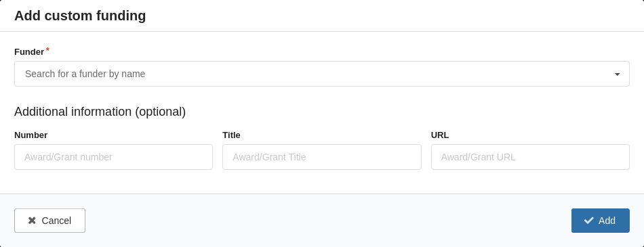The height and width of the screenshot is (247, 644).
Task: Click the cross icon inside Cancel
Action: point(32,221)
